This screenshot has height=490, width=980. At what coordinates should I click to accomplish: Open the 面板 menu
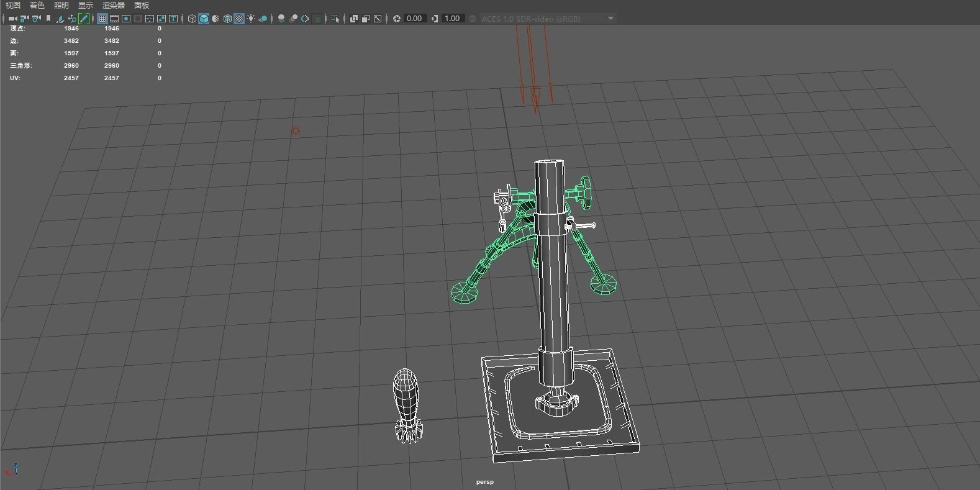tap(142, 5)
